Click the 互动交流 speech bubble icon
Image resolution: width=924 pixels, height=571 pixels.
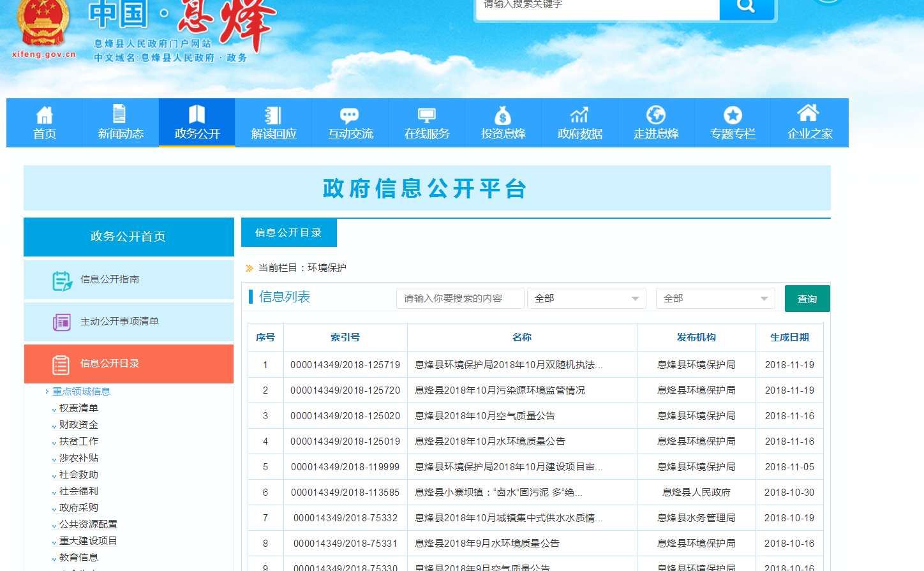pyautogui.click(x=349, y=115)
